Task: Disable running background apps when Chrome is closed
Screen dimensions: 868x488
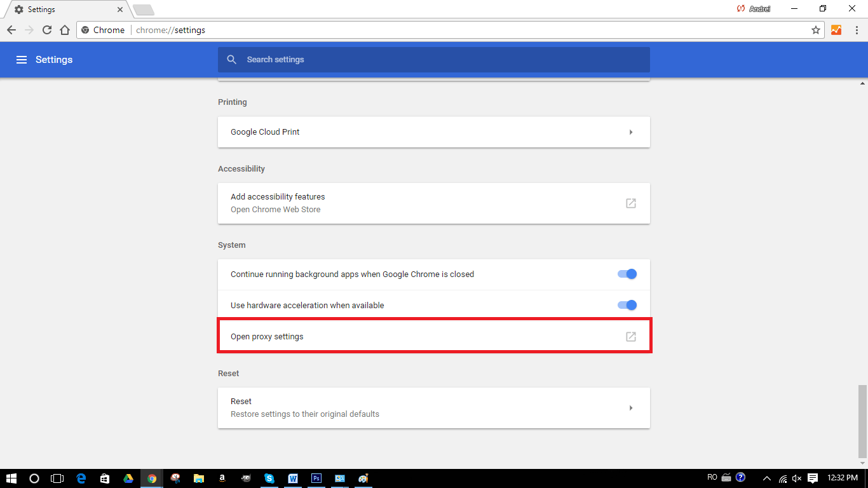Action: pos(626,274)
